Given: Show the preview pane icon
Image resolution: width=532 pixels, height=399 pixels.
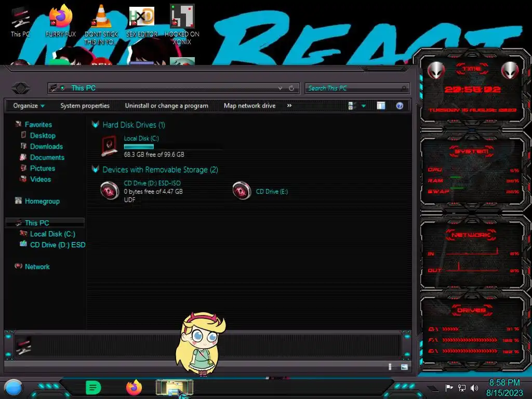Looking at the screenshot, I should pyautogui.click(x=381, y=106).
